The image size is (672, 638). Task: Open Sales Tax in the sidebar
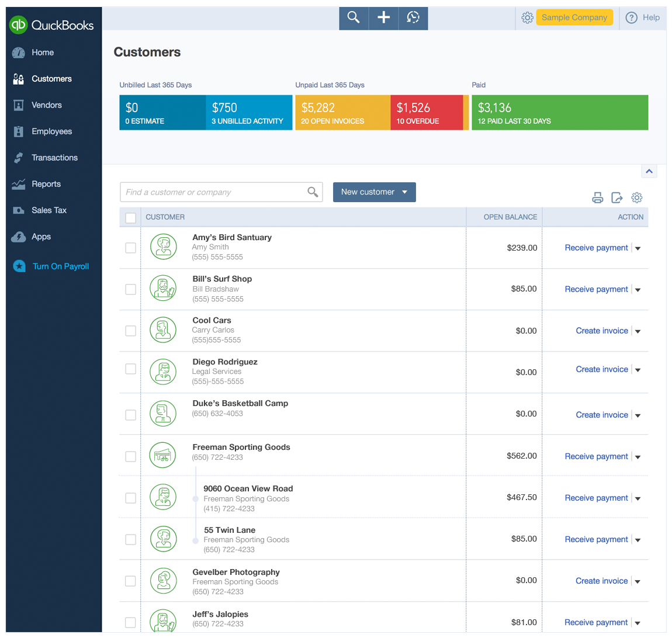point(49,210)
